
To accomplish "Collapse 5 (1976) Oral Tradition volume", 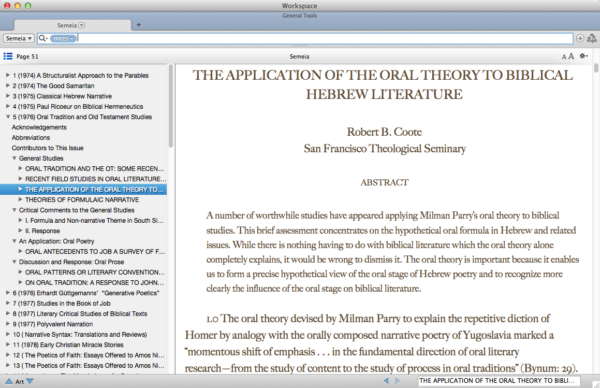I will [8, 117].
